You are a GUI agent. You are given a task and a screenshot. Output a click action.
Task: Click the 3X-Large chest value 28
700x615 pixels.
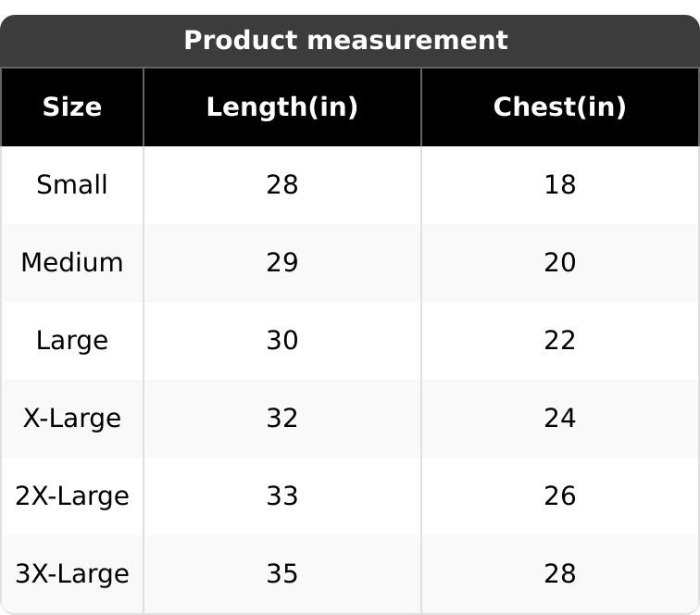[x=559, y=574]
